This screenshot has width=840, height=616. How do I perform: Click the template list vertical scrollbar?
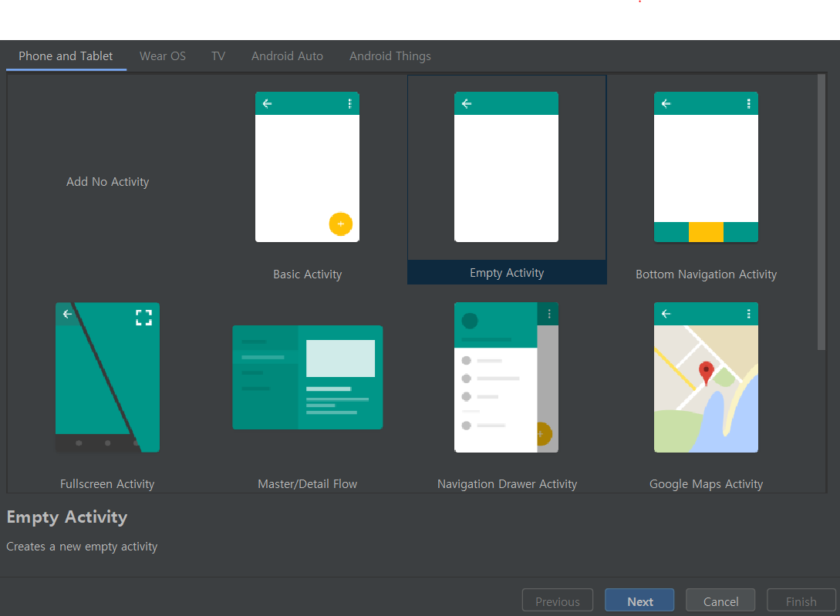click(821, 212)
